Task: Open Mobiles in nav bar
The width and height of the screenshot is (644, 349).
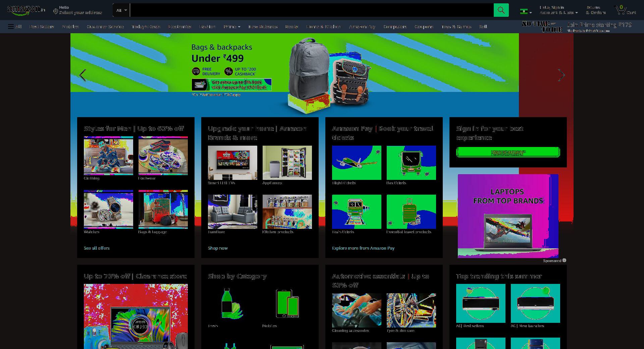Action: point(70,27)
